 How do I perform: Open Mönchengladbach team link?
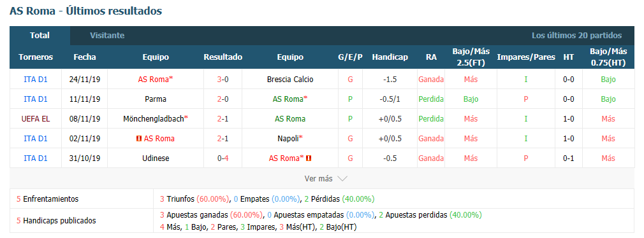tap(156, 119)
